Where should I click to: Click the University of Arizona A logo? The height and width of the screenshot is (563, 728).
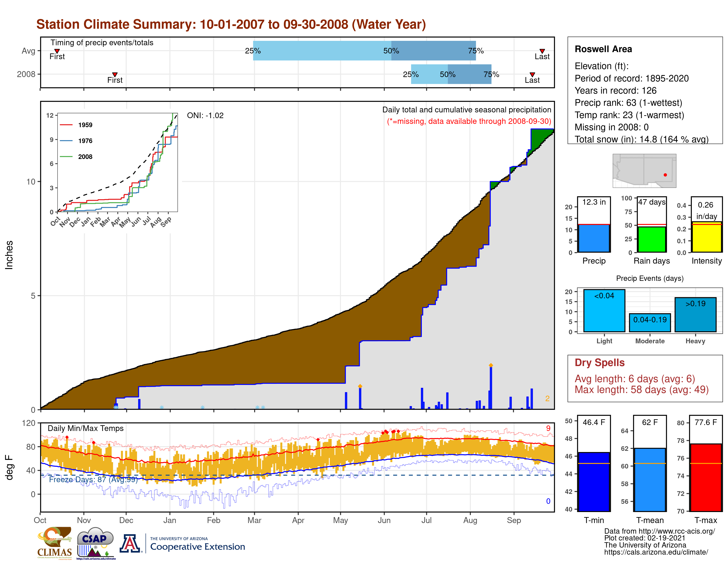click(130, 543)
